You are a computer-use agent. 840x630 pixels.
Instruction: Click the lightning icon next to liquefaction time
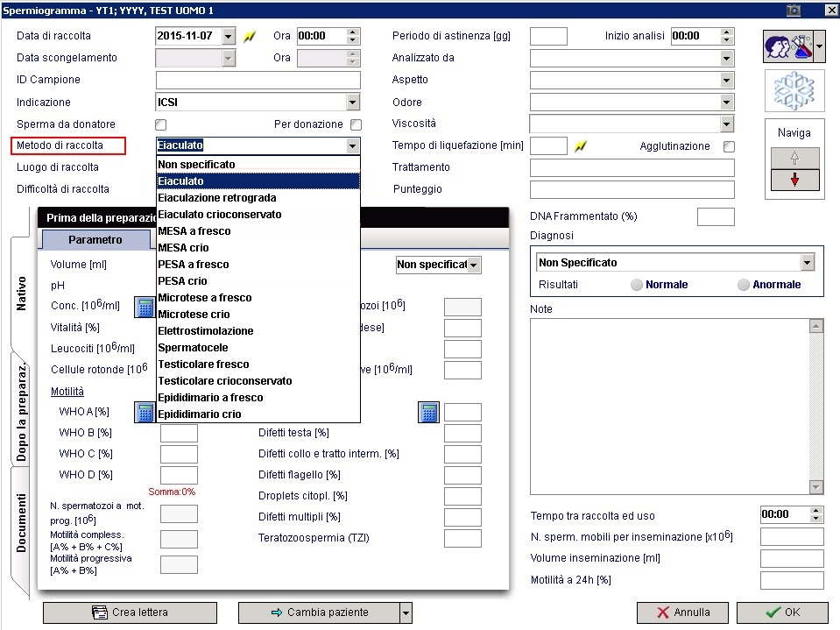coord(581,145)
